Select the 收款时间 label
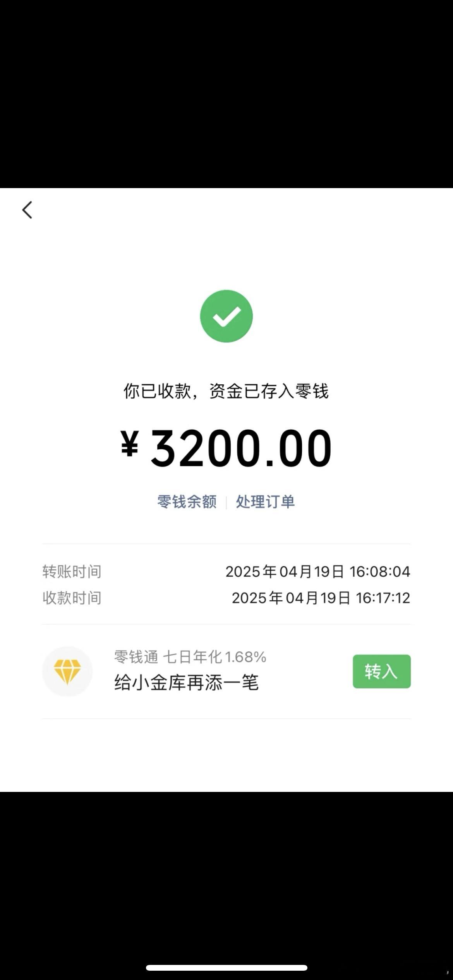The image size is (453, 980). pos(72,598)
